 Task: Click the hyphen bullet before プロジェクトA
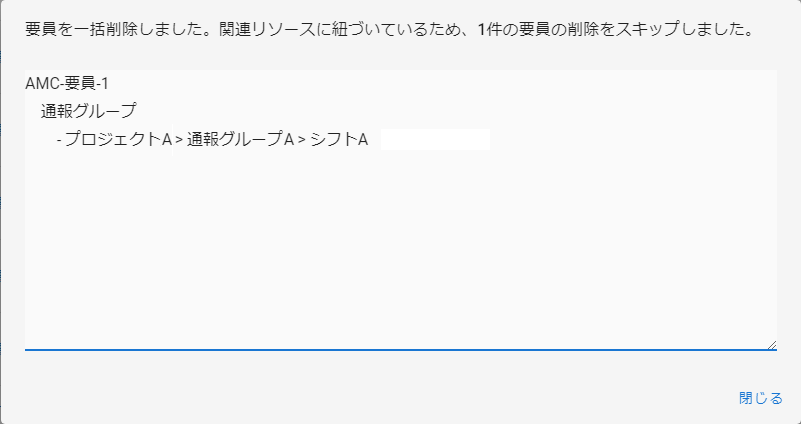(59, 140)
